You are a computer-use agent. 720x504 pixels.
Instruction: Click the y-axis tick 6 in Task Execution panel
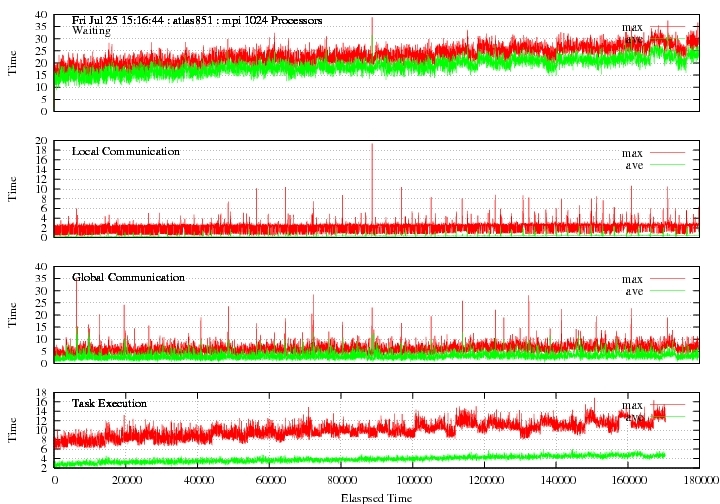point(44,449)
